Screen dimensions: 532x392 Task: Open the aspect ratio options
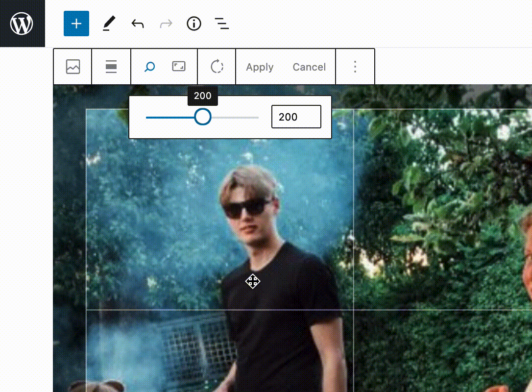pyautogui.click(x=179, y=66)
